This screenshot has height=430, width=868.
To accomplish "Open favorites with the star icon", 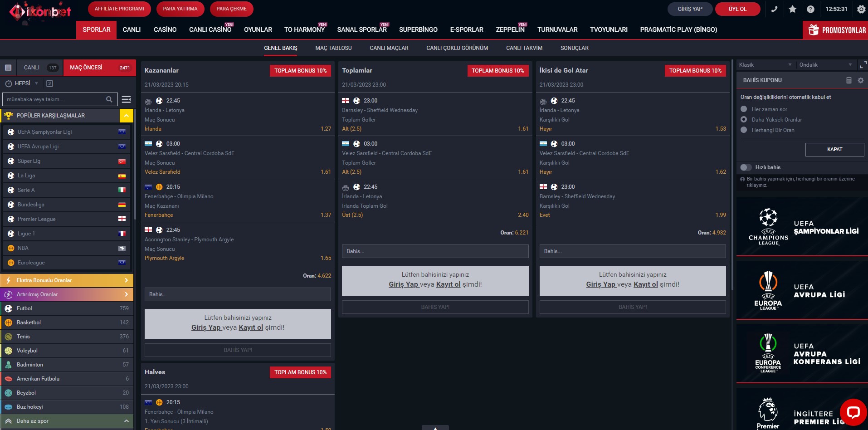I will [792, 9].
